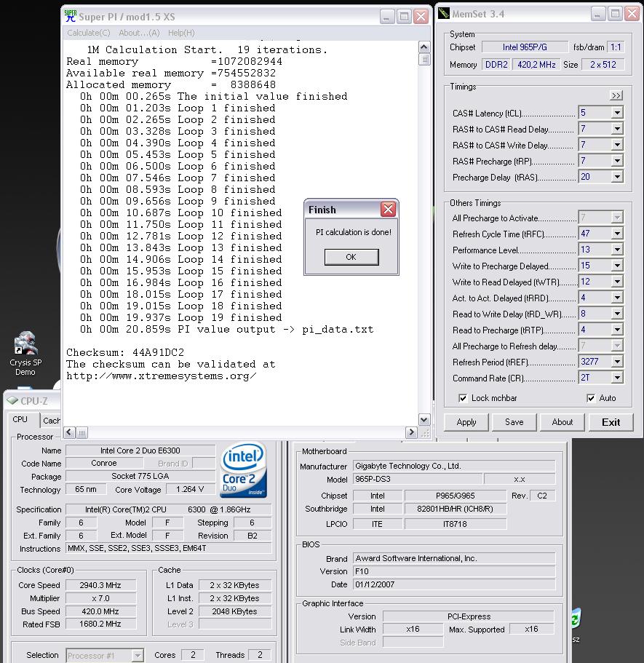Viewport: 644px width, 663px height.
Task: Click the MemSet title bar icon
Action: [444, 14]
